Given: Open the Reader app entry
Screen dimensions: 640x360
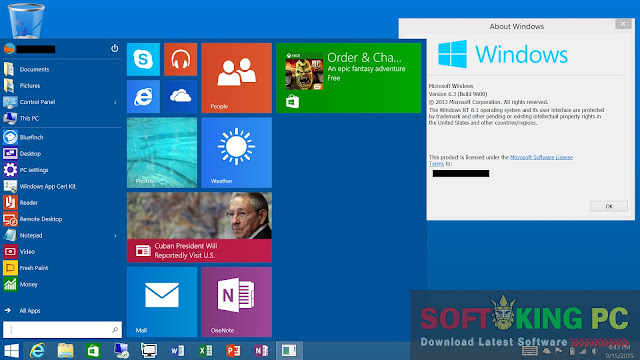Looking at the screenshot, I should [x=62, y=202].
